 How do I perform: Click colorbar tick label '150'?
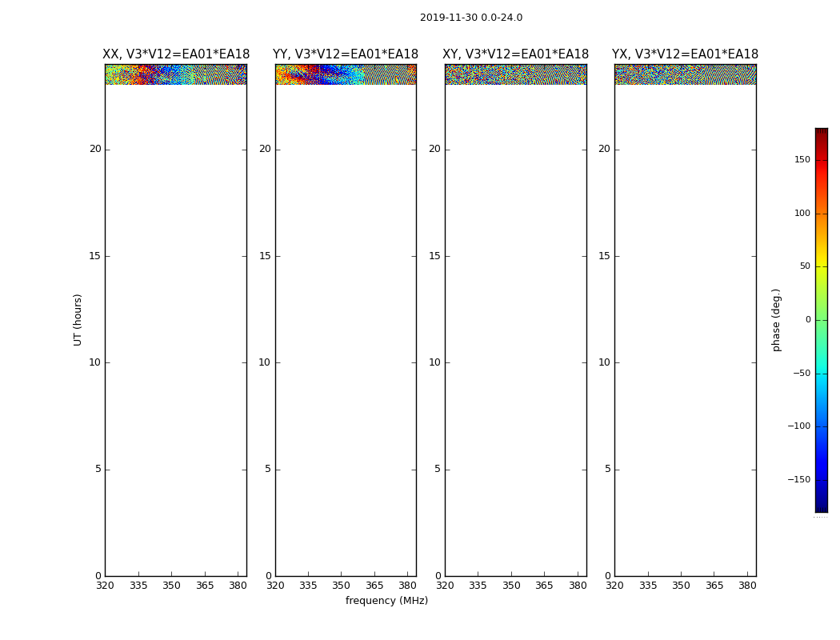(x=802, y=159)
